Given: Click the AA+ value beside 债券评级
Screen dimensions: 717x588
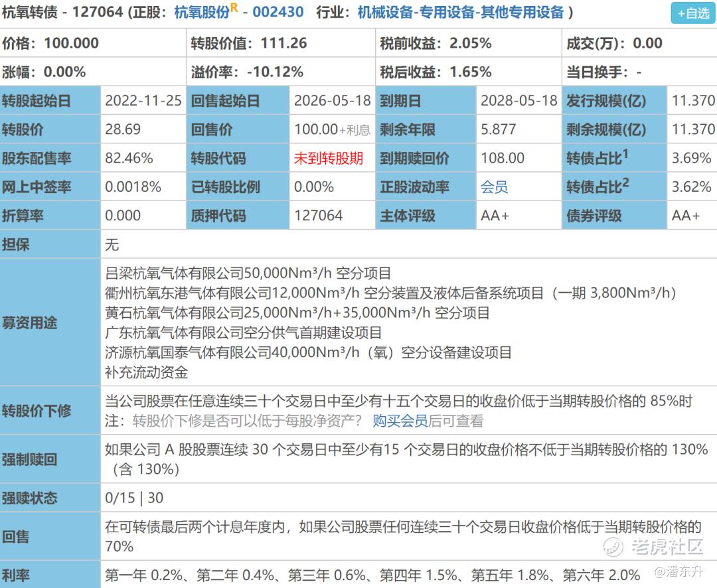Looking at the screenshot, I should pos(686,215).
